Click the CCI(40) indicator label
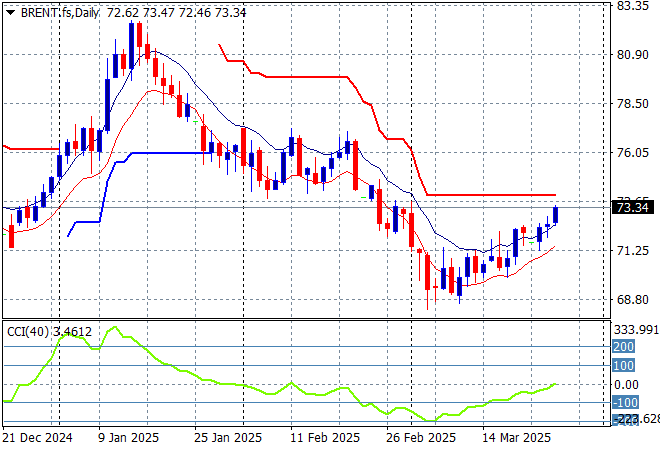 [26, 330]
